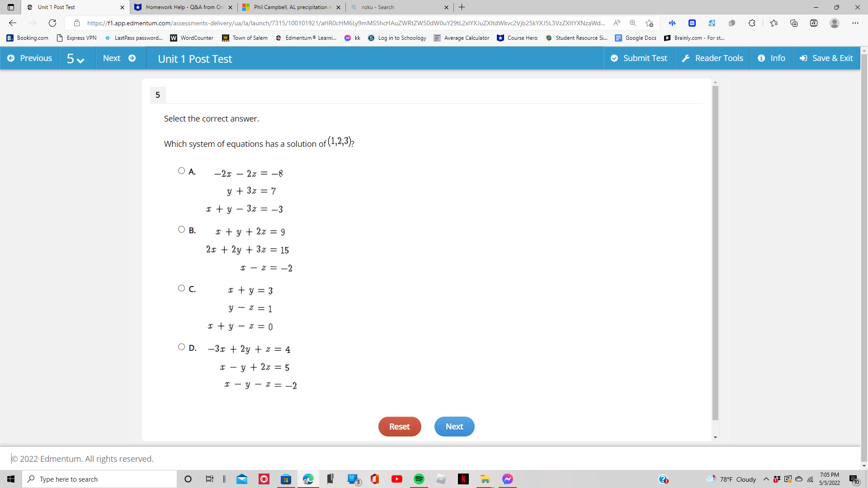
Task: Select answer choice A
Action: coord(181,170)
